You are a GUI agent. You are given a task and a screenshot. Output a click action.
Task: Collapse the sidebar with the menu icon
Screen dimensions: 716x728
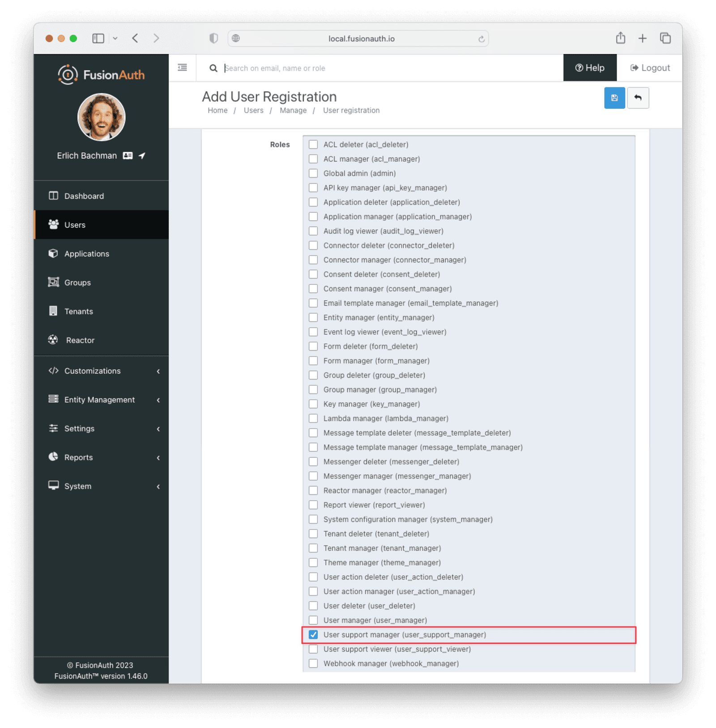pos(182,68)
